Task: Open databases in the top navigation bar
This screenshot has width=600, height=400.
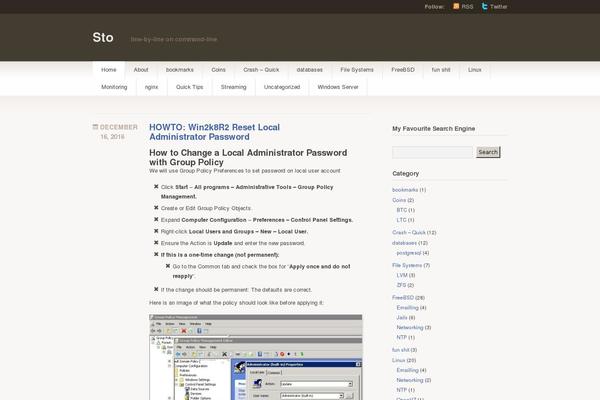Action: (310, 70)
